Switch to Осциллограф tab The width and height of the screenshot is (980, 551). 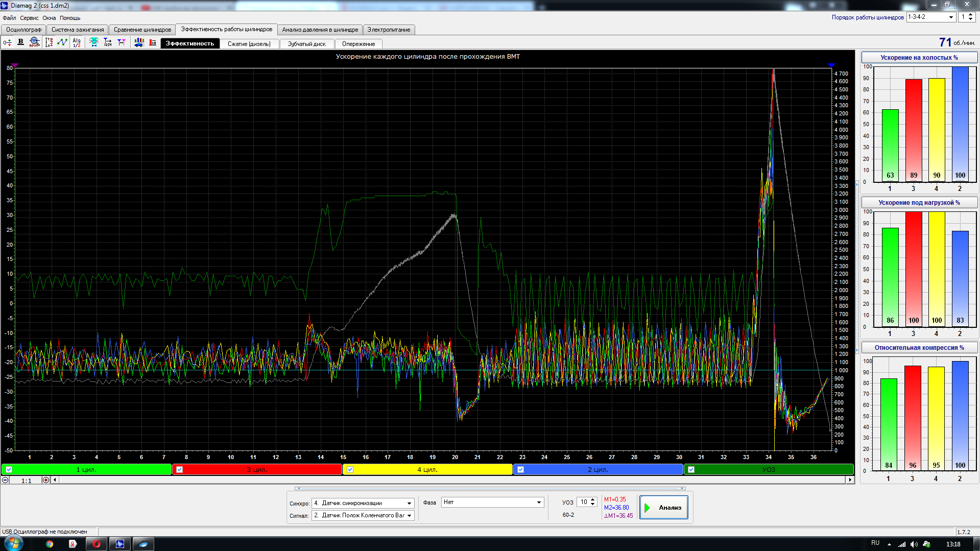23,30
